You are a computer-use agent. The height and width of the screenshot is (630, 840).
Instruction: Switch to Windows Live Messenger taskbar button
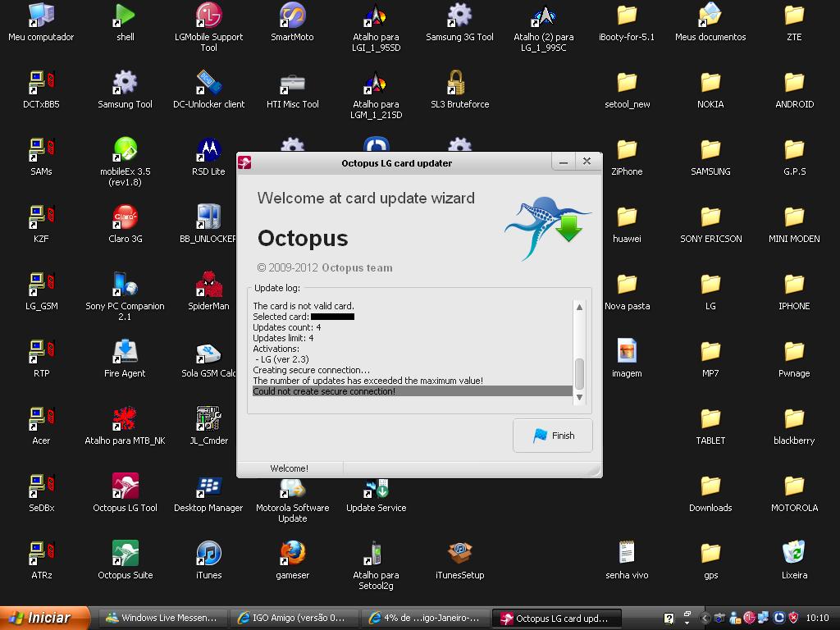pos(162,619)
